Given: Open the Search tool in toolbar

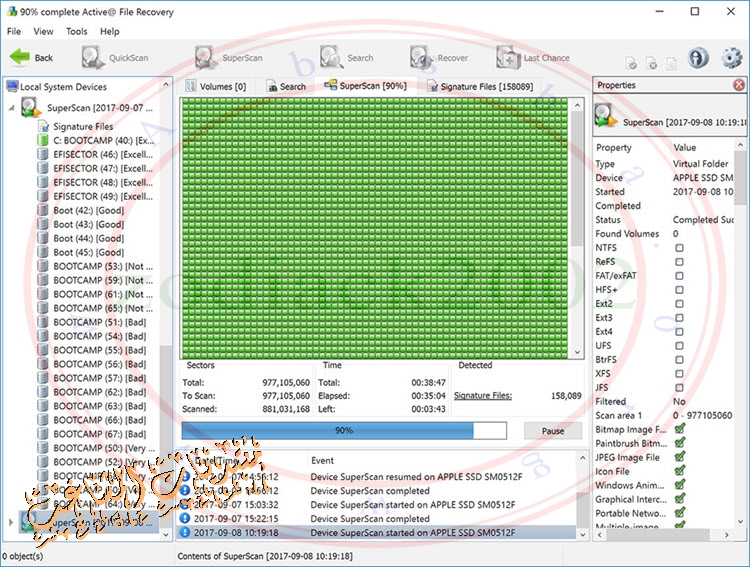Looking at the screenshot, I should pyautogui.click(x=346, y=58).
